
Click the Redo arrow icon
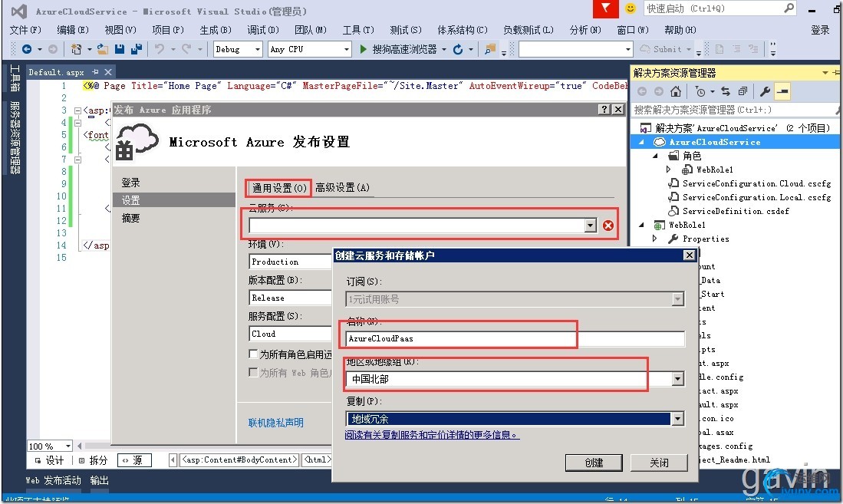(186, 49)
